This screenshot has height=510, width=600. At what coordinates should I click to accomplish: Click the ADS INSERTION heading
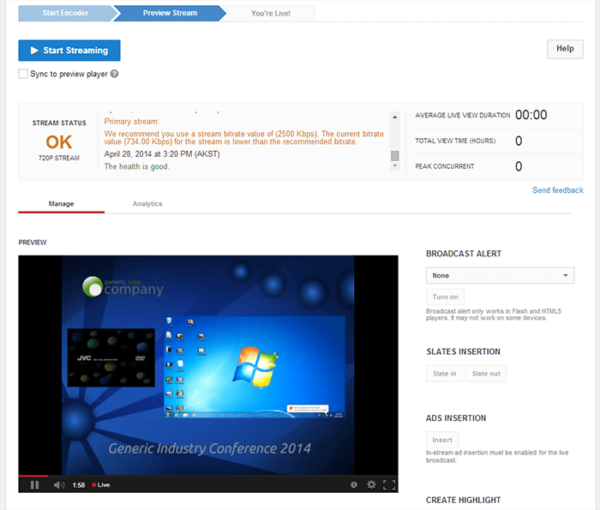(456, 418)
